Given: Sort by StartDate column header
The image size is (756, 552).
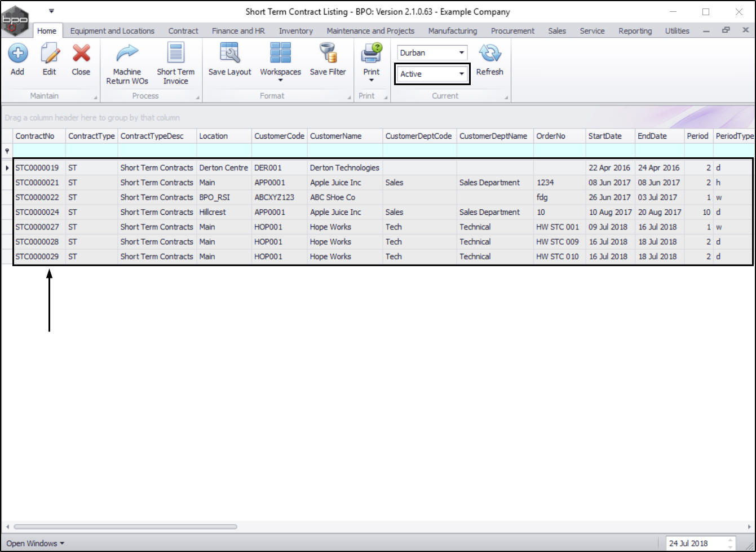Looking at the screenshot, I should tap(611, 136).
